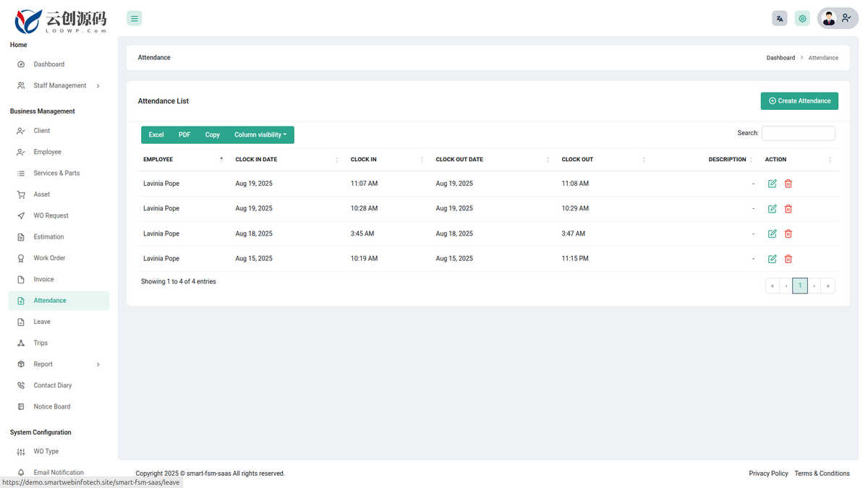
Task: Copy the table data
Action: click(x=213, y=134)
